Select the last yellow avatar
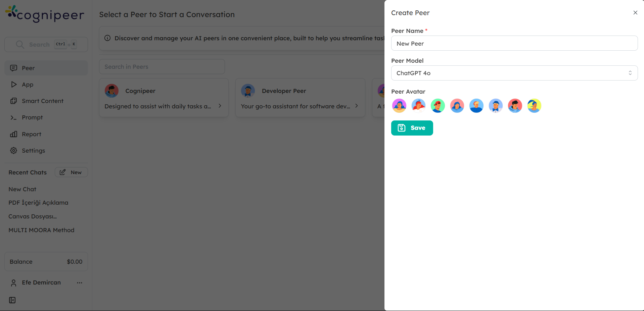The height and width of the screenshot is (311, 644). (534, 105)
